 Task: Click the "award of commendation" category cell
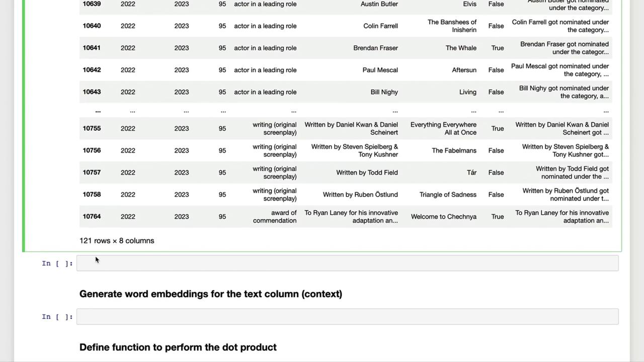point(275,217)
